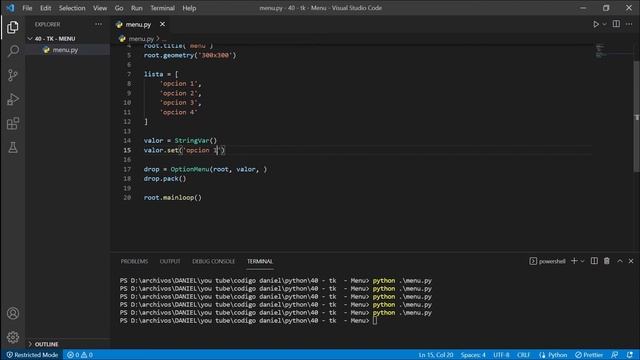Image resolution: width=640 pixels, height=360 pixels.
Task: Click line number 15 in gutter
Action: (127, 150)
